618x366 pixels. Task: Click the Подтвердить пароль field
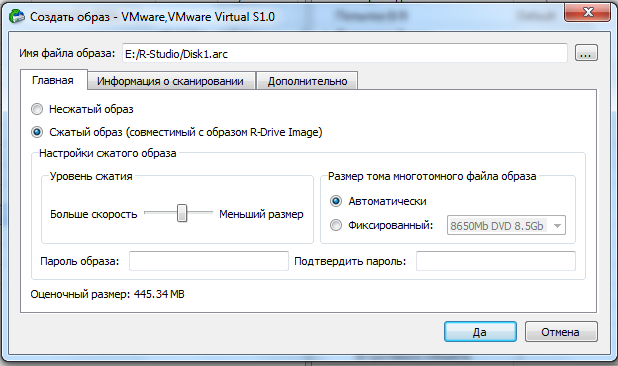[x=496, y=261]
